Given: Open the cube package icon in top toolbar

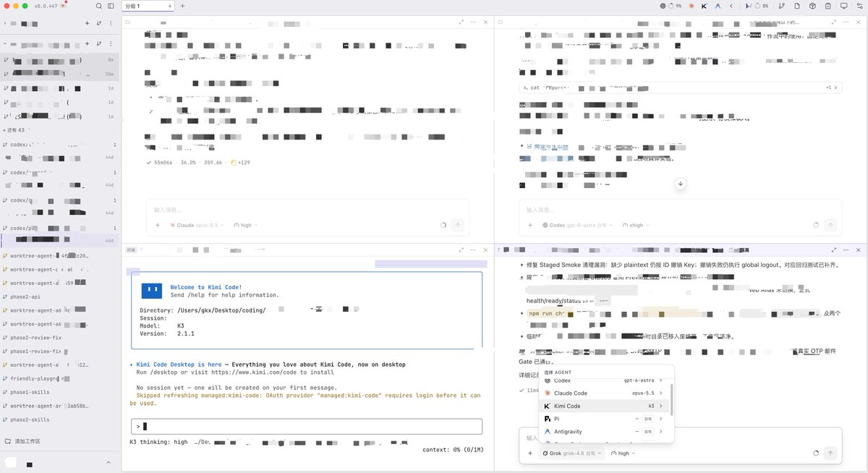Looking at the screenshot, I should click(812, 6).
